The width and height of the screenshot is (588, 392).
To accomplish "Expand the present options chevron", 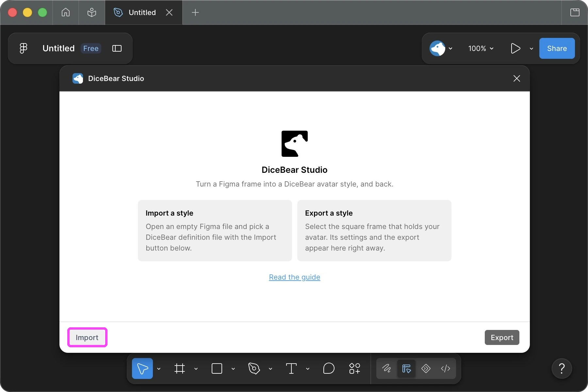I will click(x=531, y=48).
